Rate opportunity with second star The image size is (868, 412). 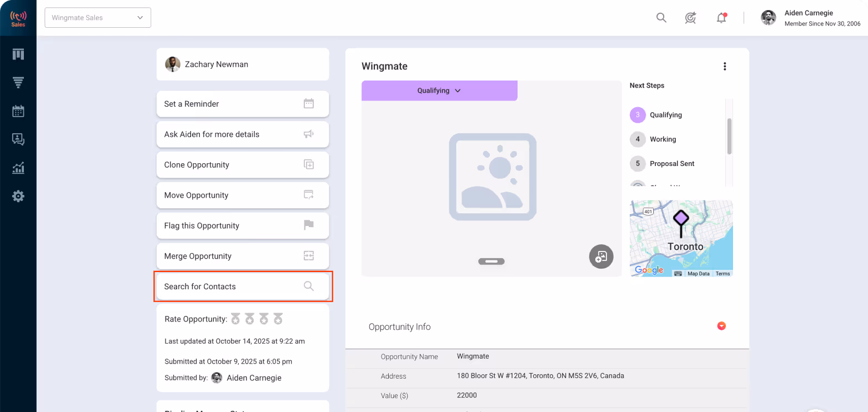(250, 319)
